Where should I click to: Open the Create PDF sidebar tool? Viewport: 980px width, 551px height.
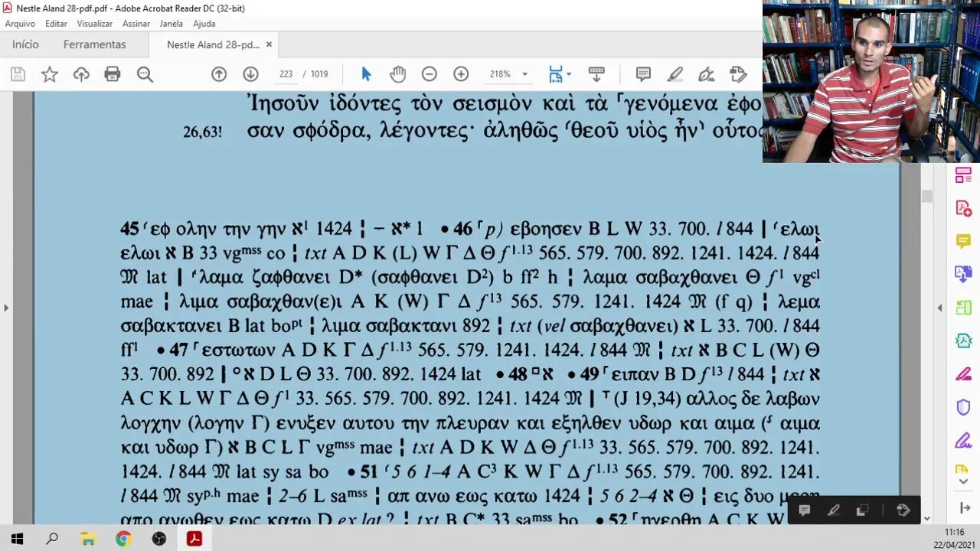(x=963, y=208)
